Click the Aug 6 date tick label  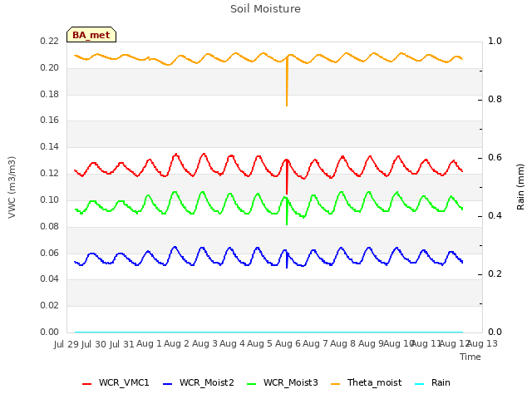click(x=288, y=344)
